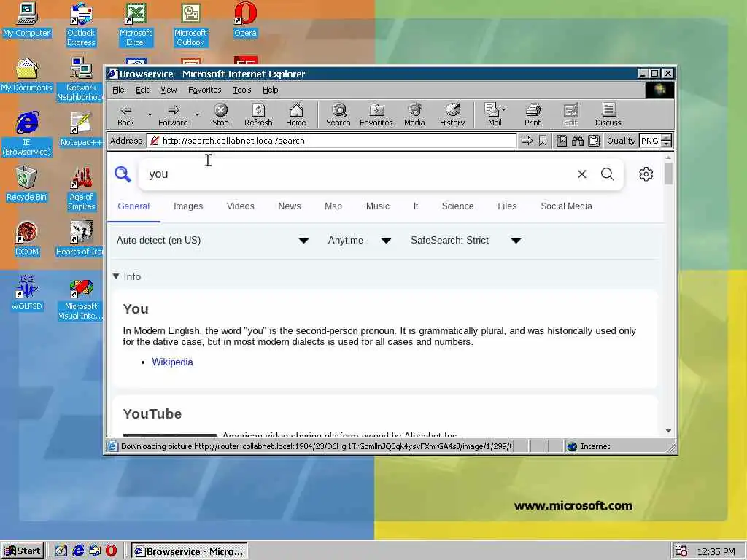The image size is (747, 560).
Task: Open the File menu
Action: pos(118,90)
